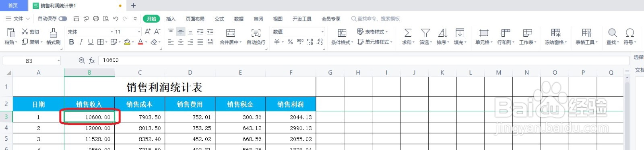The width and height of the screenshot is (644, 150).
Task: Open the File (文件) menu
Action: (18, 19)
